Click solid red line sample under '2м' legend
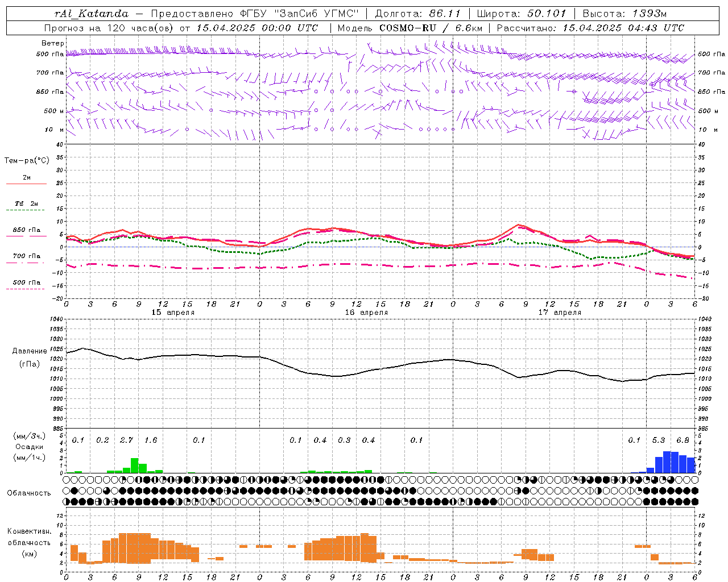 (x=26, y=184)
